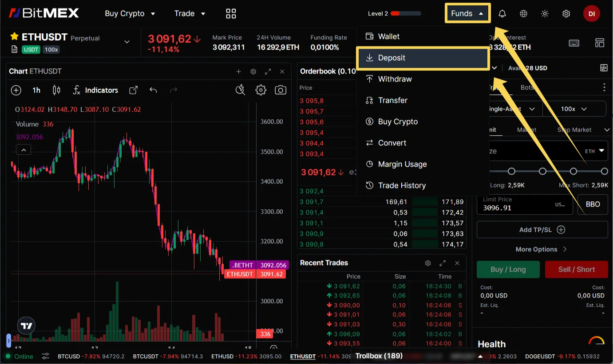613x364 pixels.
Task: Take a chart snapshot with the camera icon
Action: click(x=280, y=90)
